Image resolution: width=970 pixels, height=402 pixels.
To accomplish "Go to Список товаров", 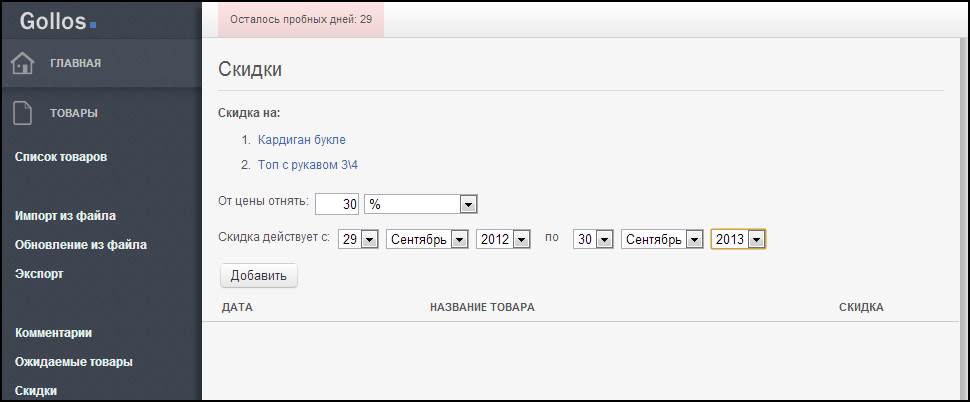I will click(x=61, y=157).
